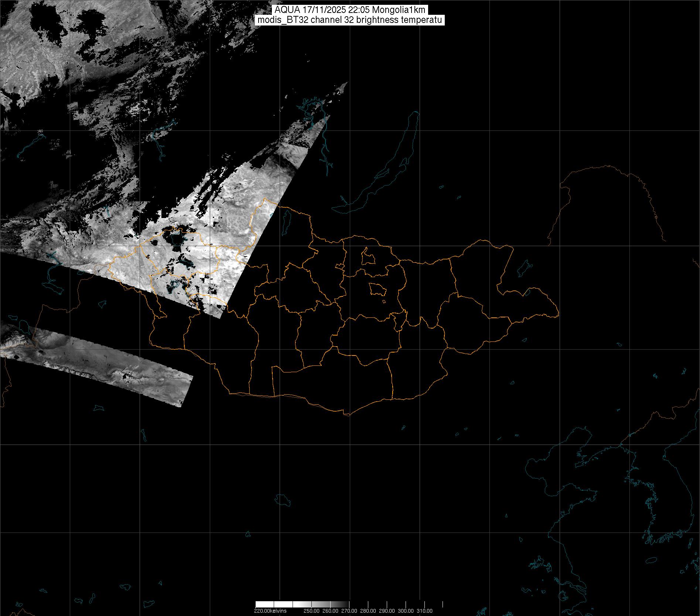Pick the white end of the colorbar
This screenshot has height=616, width=700.
(x=264, y=604)
